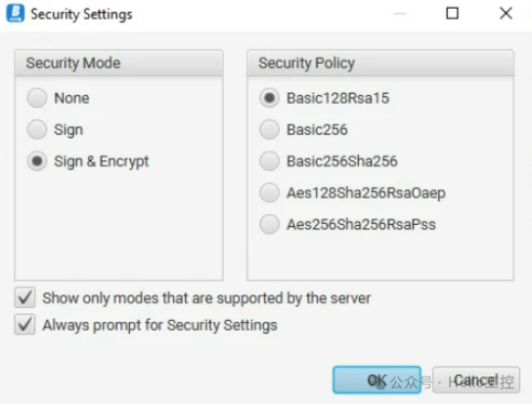This screenshot has height=404, width=532.
Task: Minimize the Security Settings dialog
Action: point(400,14)
